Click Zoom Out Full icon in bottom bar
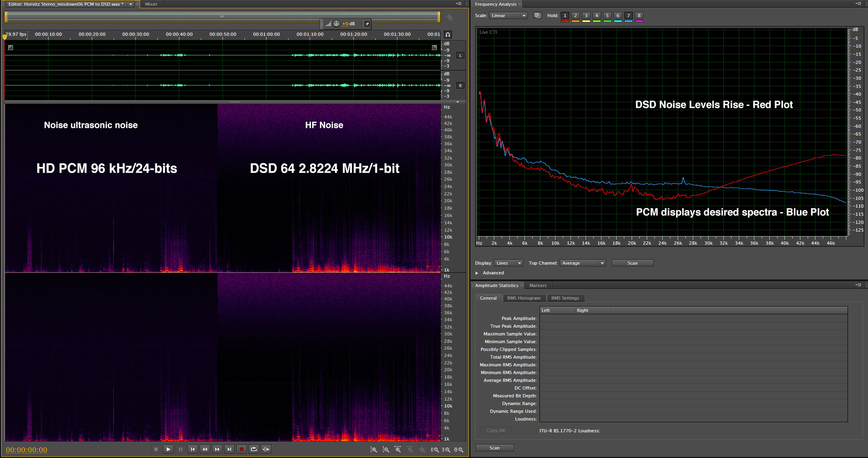Screen dimensions: 868x458 [422, 449]
